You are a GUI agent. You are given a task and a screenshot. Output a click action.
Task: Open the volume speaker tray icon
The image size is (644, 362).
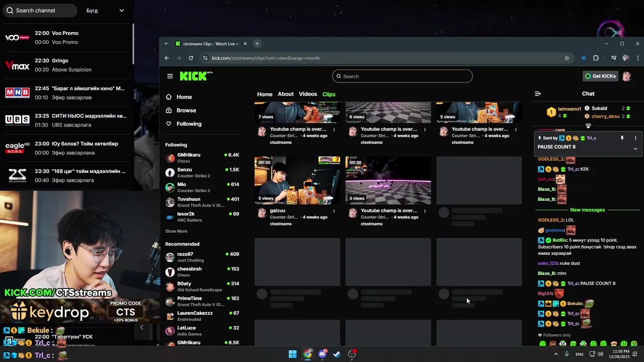(x=600, y=354)
